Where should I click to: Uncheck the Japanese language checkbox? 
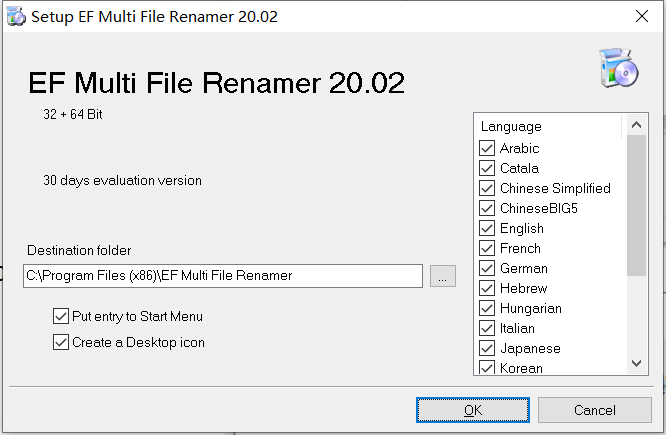[x=487, y=348]
